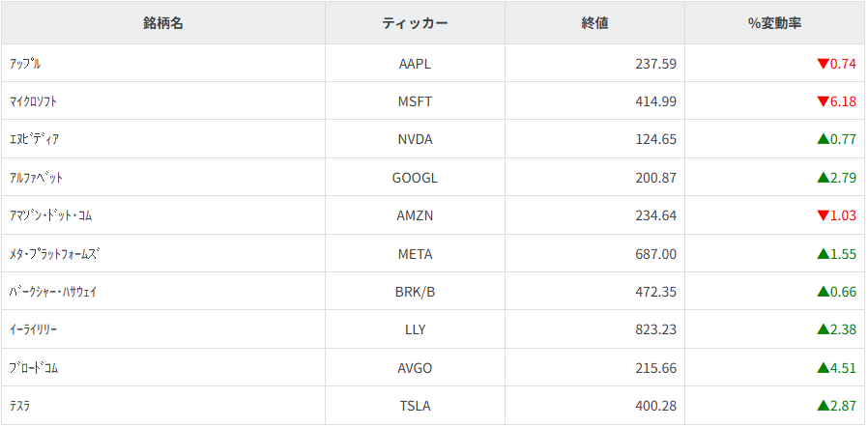
Task: Click the green up arrow beside 2.79
Action: pyautogui.click(x=823, y=178)
